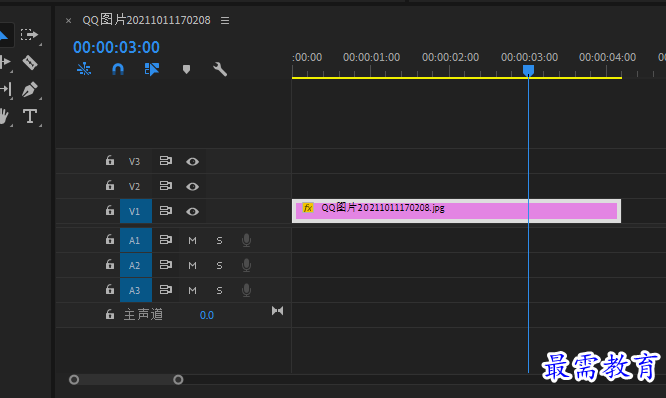Close the QQ图片20211011170208 sequence tab
666x398 pixels.
[68, 20]
